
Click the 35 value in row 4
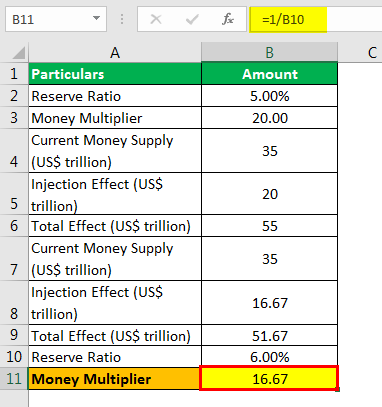coord(269,151)
